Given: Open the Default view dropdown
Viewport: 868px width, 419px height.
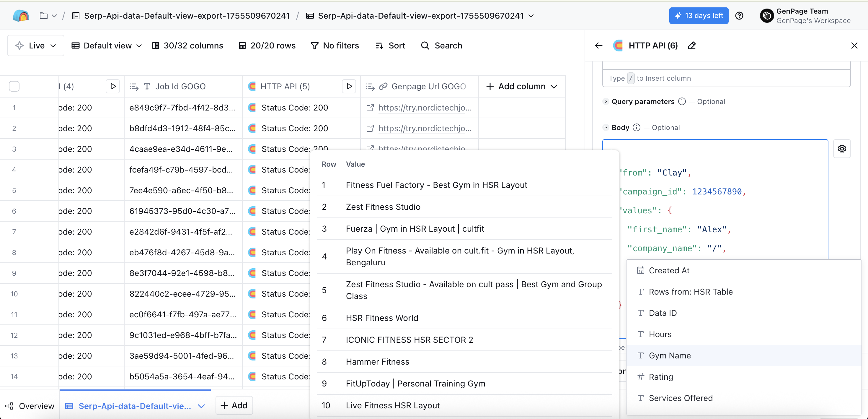Looking at the screenshot, I should [x=107, y=46].
